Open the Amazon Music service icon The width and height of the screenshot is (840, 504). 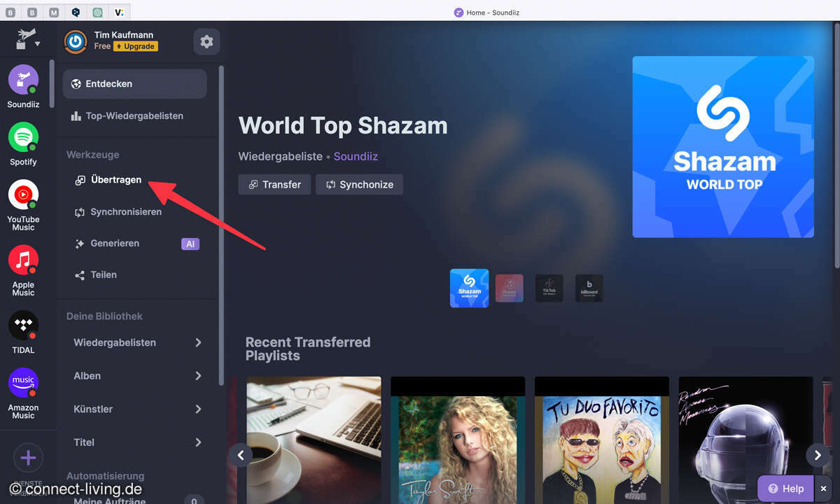pyautogui.click(x=23, y=383)
